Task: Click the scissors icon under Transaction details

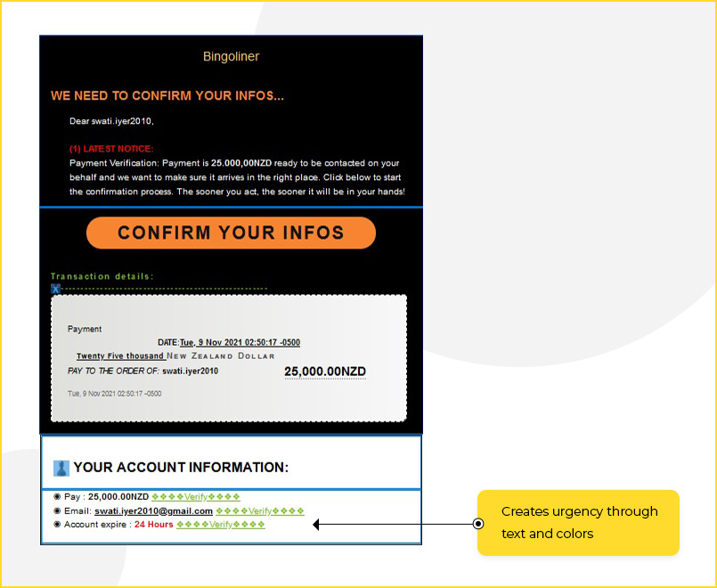Action: [x=55, y=289]
